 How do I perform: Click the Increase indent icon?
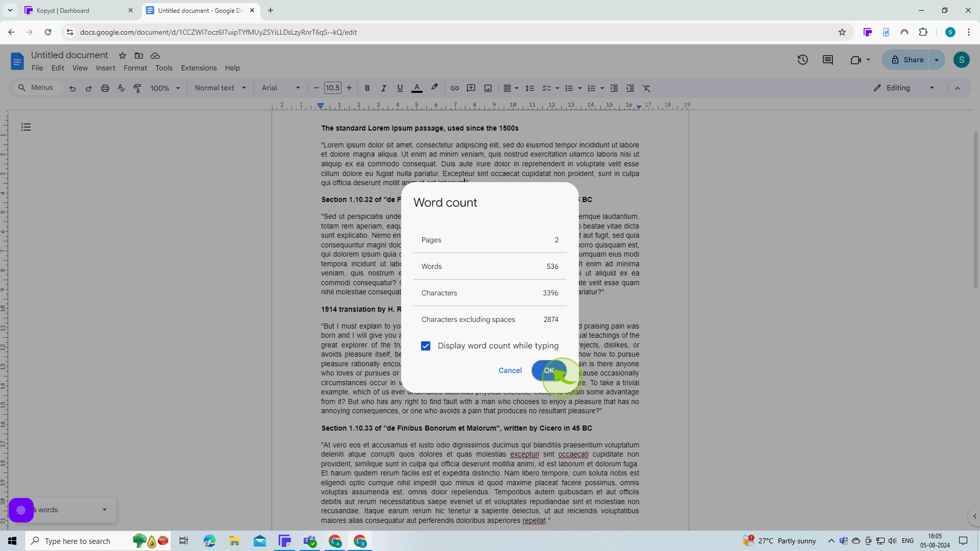(x=630, y=88)
